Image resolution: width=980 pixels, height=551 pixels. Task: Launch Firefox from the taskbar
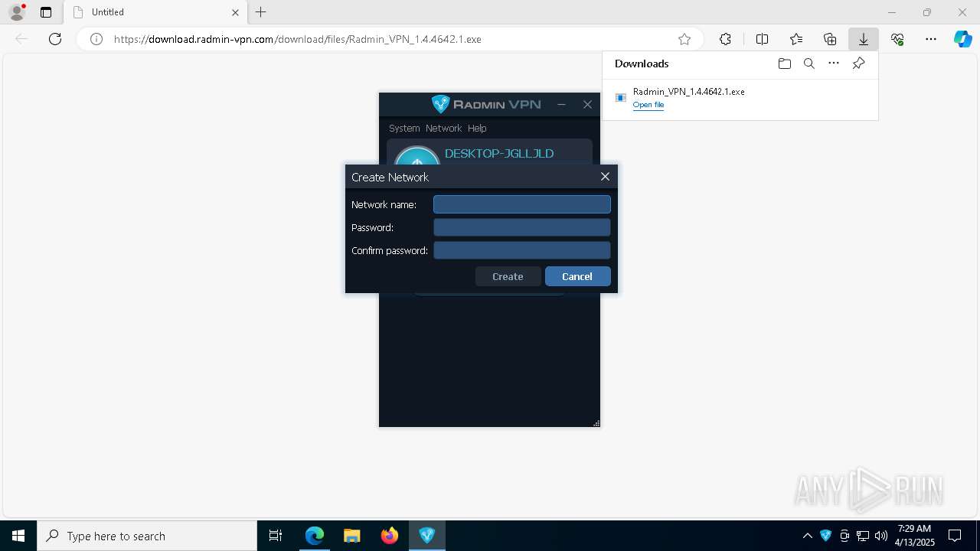(390, 536)
